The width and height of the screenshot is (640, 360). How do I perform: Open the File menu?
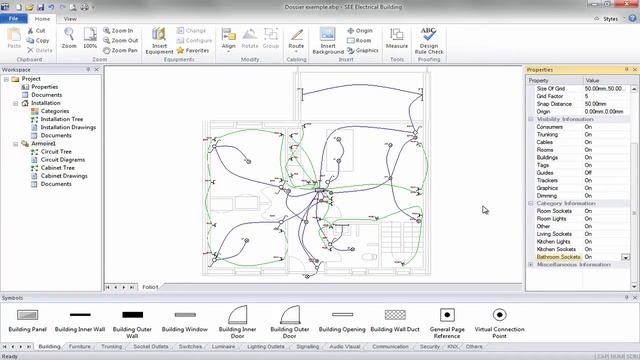(13, 18)
